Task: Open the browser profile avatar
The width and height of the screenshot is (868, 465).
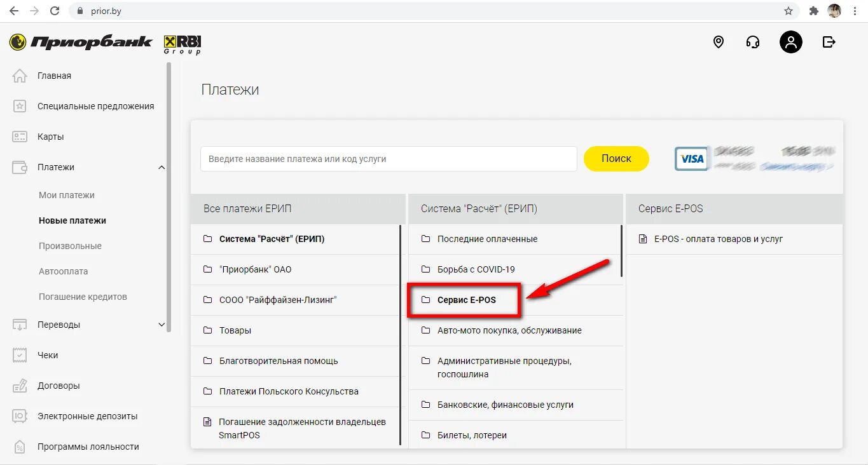Action: pos(834,11)
